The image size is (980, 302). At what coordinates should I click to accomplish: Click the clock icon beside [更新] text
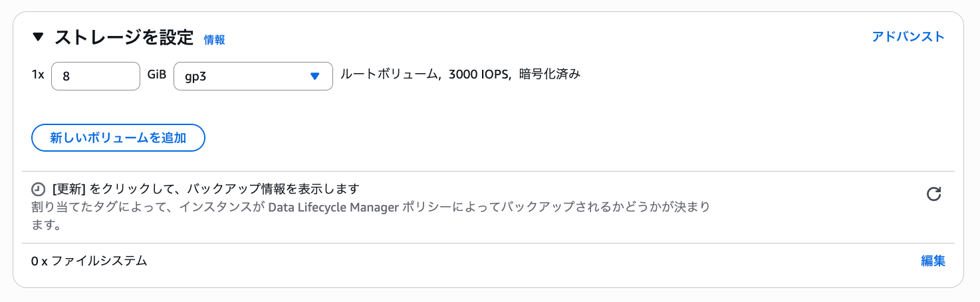39,189
